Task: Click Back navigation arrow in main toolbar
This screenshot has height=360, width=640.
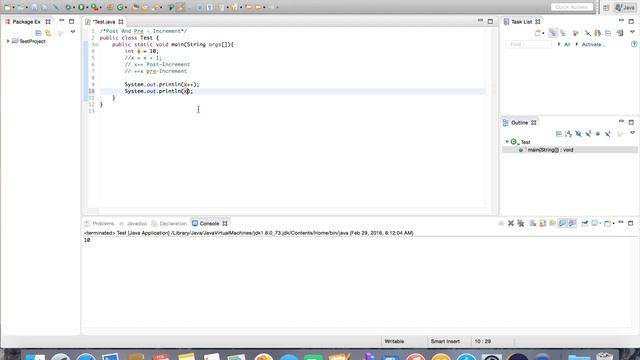Action: 258,7
